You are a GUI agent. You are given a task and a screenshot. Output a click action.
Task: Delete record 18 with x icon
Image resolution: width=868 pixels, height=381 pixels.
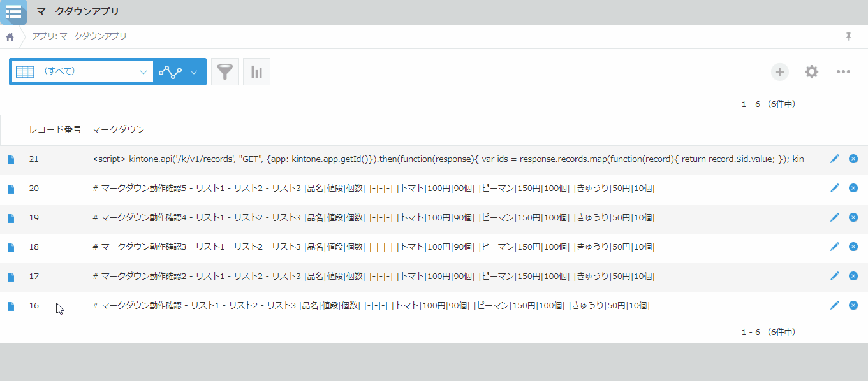coord(853,247)
